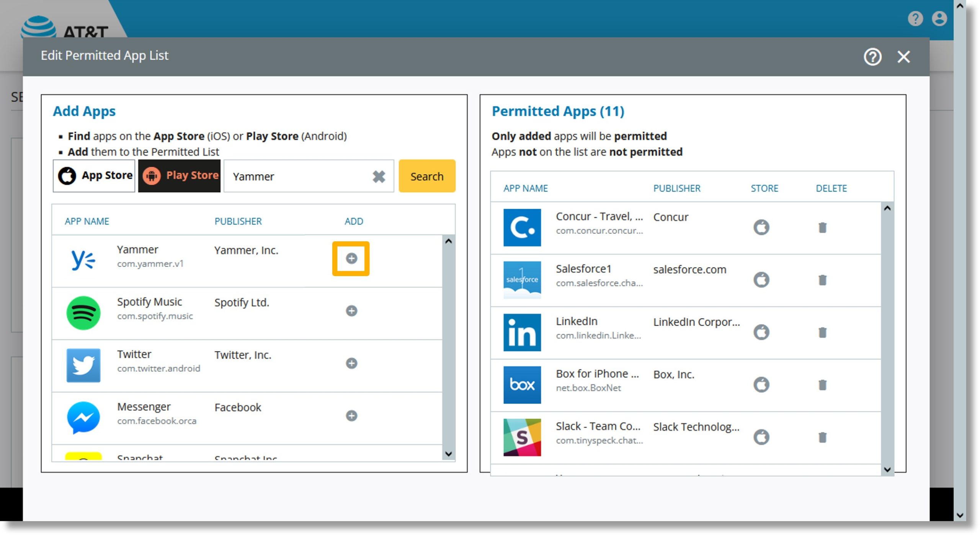Sort Permitted Apps by PUBLISHER header
980x535 pixels.
tap(677, 188)
